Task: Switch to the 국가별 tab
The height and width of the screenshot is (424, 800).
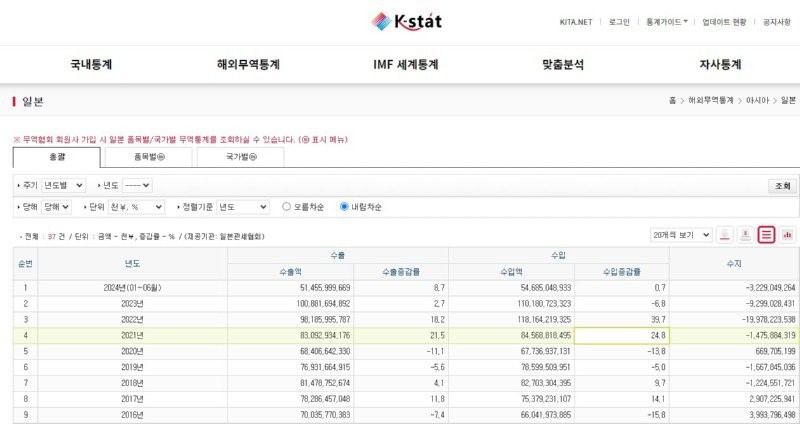Action: 241,156
